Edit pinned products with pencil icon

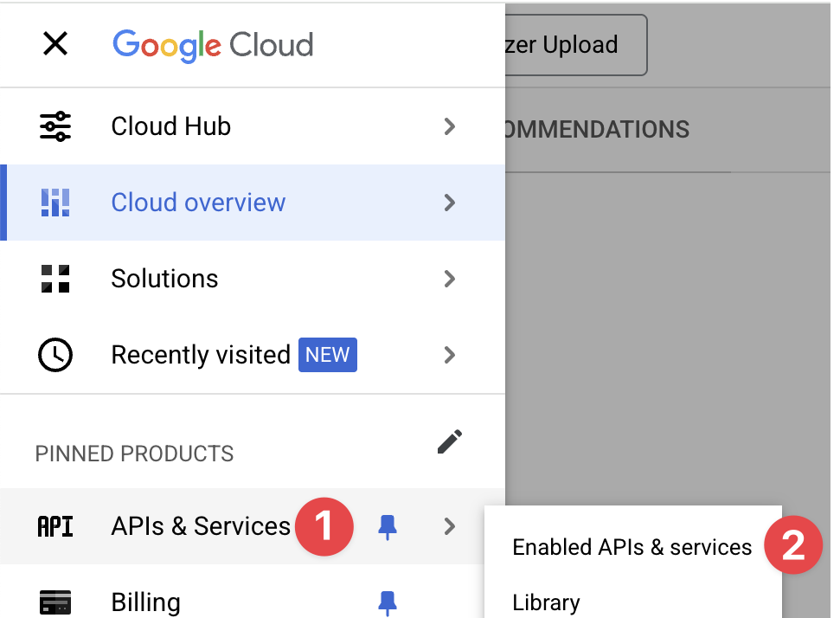click(x=449, y=441)
